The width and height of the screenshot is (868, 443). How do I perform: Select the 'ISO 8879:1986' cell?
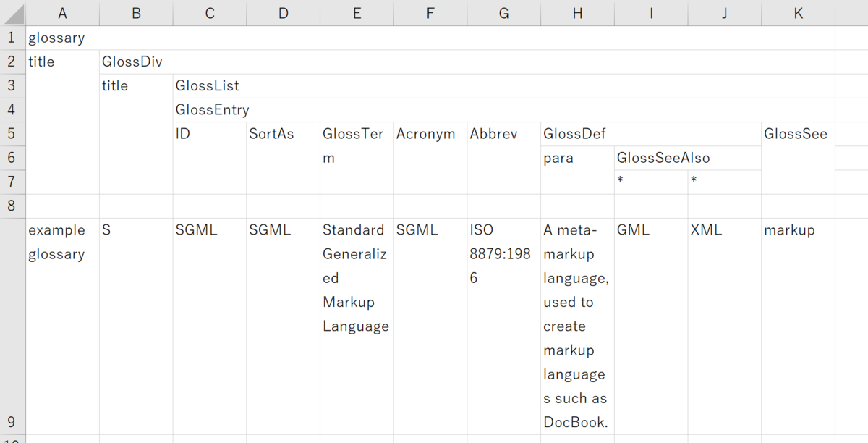pyautogui.click(x=503, y=326)
